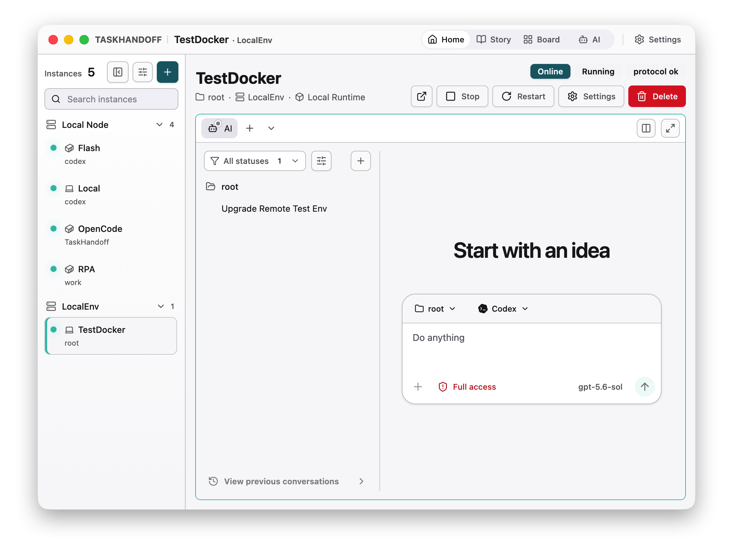This screenshot has height=560, width=733.
Task: Open the All statuses filter dropdown
Action: 255,161
